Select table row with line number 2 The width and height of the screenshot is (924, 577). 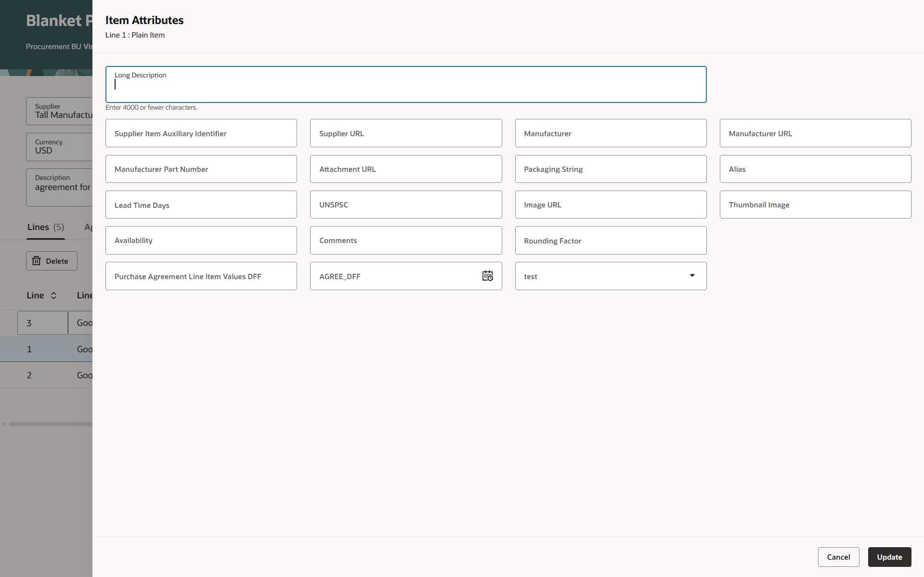[46, 375]
